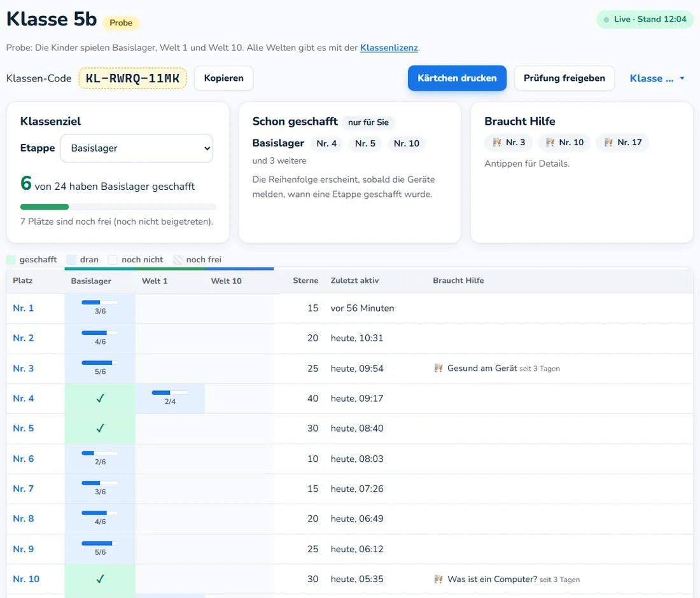Click the flag icon in the Braucht Hilfe Nr. 17 chip

pyautogui.click(x=608, y=143)
